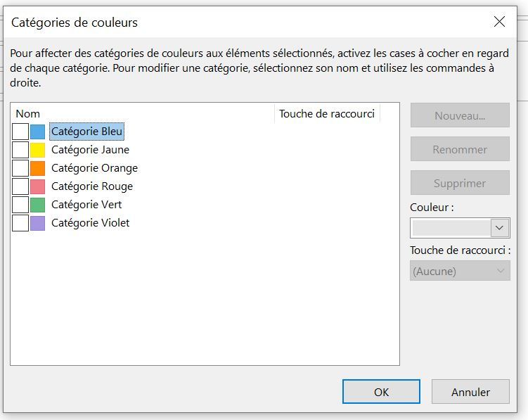This screenshot has width=528, height=420.
Task: Toggle the Catégorie Rouge checkbox
Action: [20, 186]
